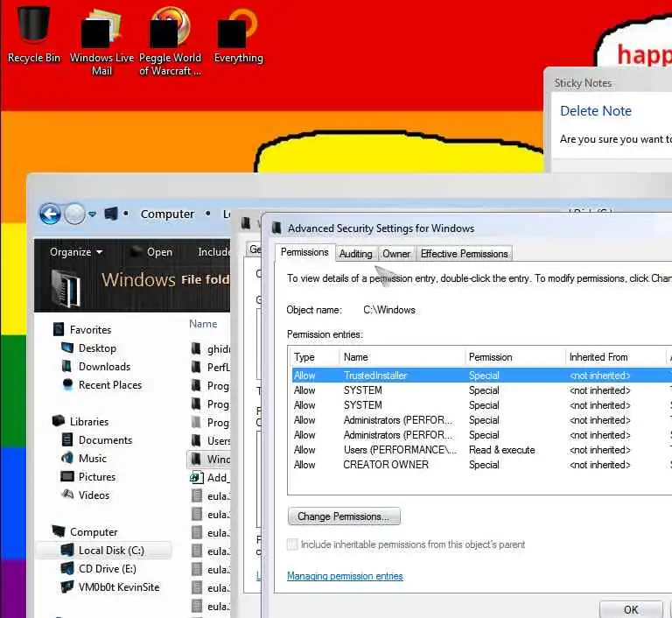Open the Managing permission entries link

point(345,576)
